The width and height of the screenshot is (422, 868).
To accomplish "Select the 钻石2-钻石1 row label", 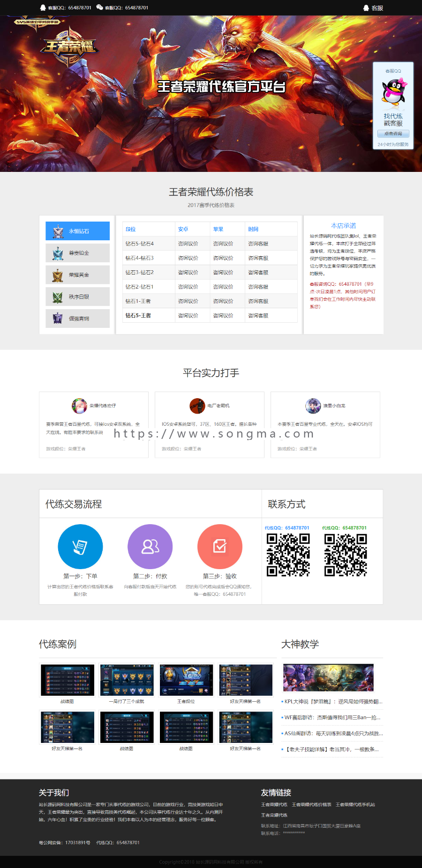I will pos(140,287).
